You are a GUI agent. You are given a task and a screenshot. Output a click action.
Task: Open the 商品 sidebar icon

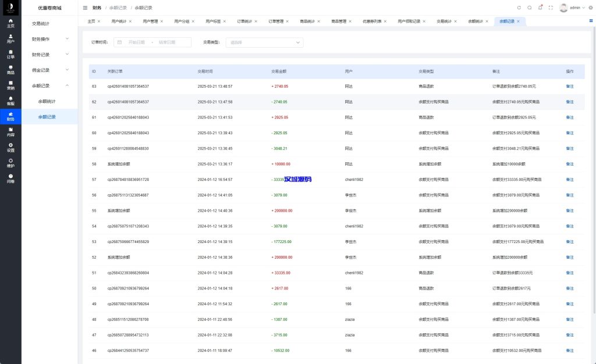pos(10,70)
